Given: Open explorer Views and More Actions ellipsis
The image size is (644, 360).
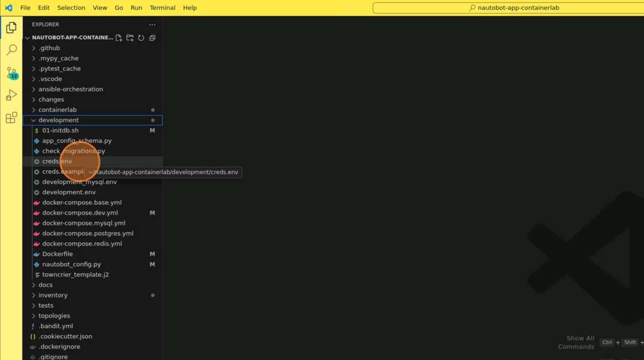Looking at the screenshot, I should click(x=152, y=25).
